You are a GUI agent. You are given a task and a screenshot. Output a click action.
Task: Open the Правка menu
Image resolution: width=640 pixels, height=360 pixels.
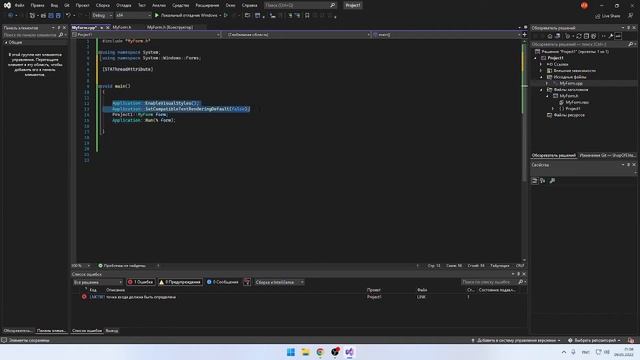pos(38,5)
